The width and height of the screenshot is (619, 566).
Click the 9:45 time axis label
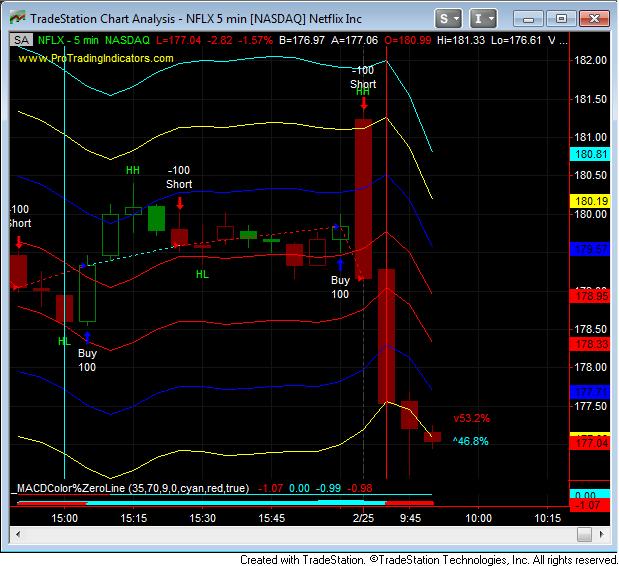[x=410, y=518]
